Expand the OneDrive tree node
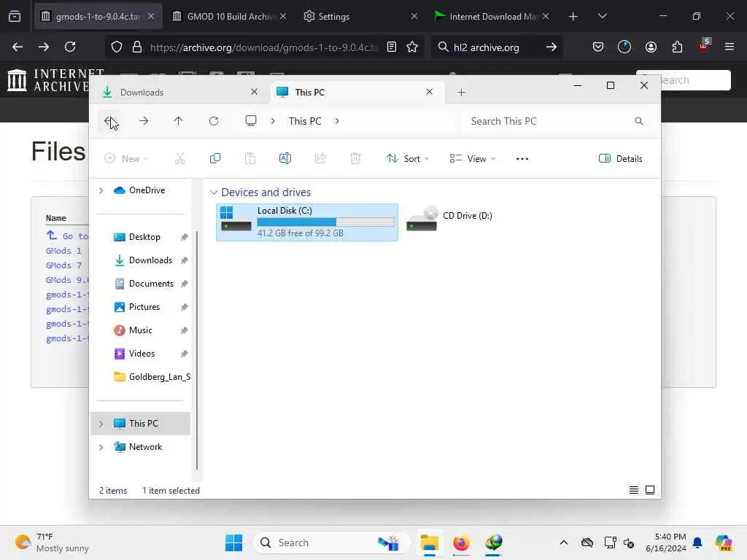 point(101,190)
